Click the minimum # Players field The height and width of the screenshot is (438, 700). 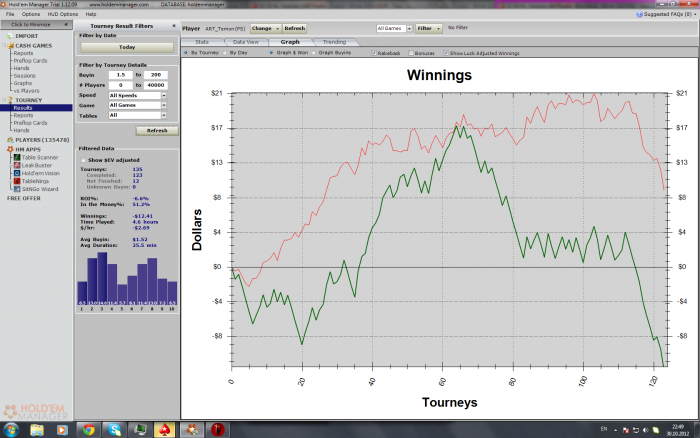coord(121,85)
